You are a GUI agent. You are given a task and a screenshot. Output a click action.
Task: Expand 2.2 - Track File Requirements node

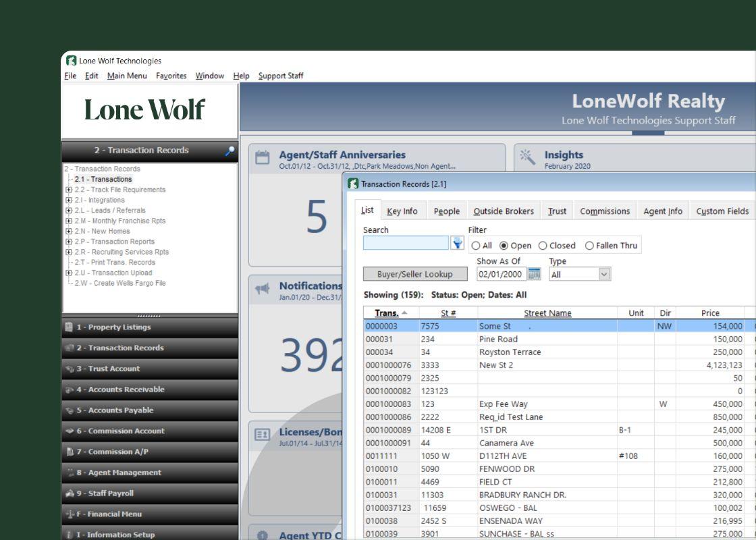(x=68, y=190)
